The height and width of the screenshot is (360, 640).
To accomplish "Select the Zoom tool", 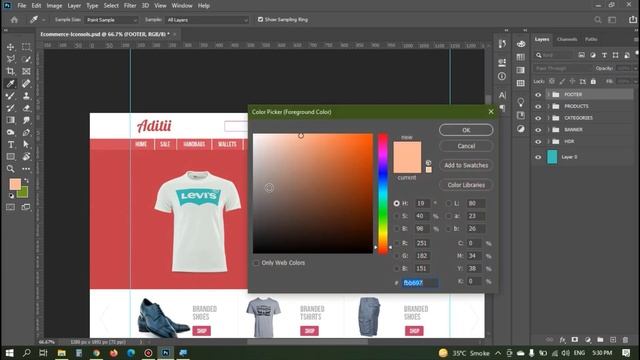I will (11, 169).
